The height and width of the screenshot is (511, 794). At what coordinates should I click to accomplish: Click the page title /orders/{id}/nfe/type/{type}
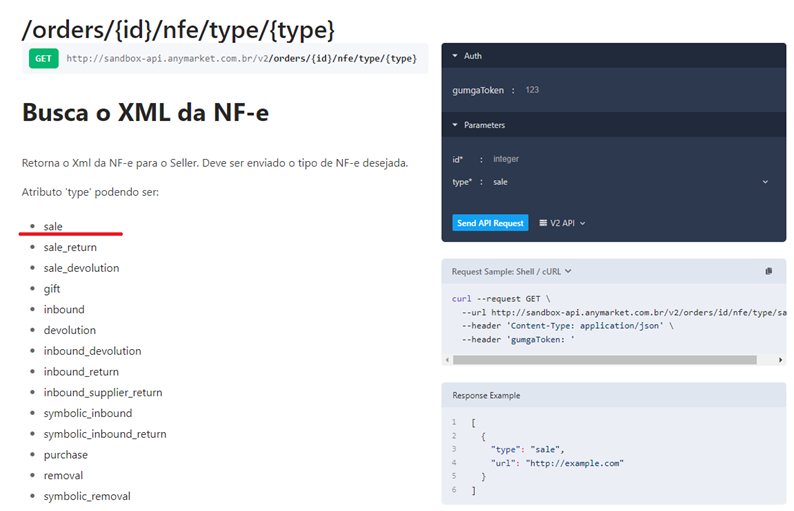click(x=178, y=29)
